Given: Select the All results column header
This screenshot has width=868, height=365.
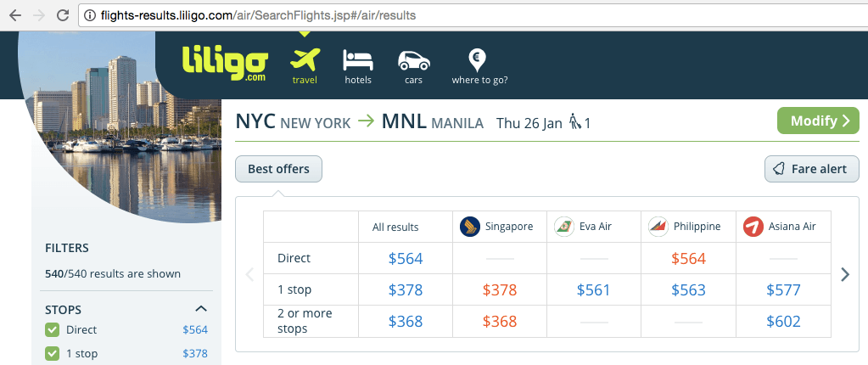Looking at the screenshot, I should 395,227.
